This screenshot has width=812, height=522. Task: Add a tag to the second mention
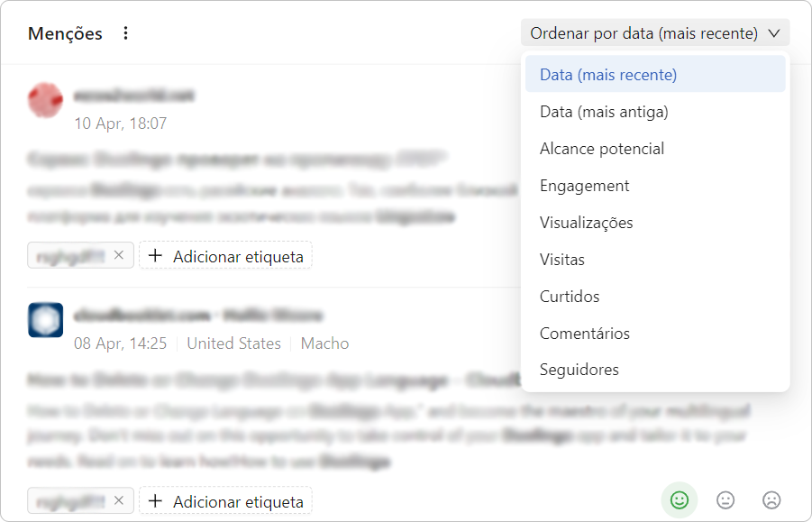click(x=225, y=500)
